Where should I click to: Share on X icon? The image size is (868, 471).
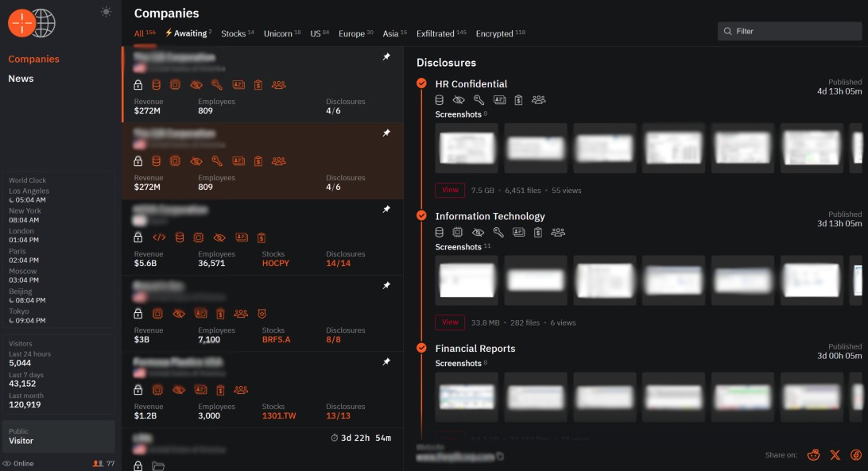click(835, 455)
